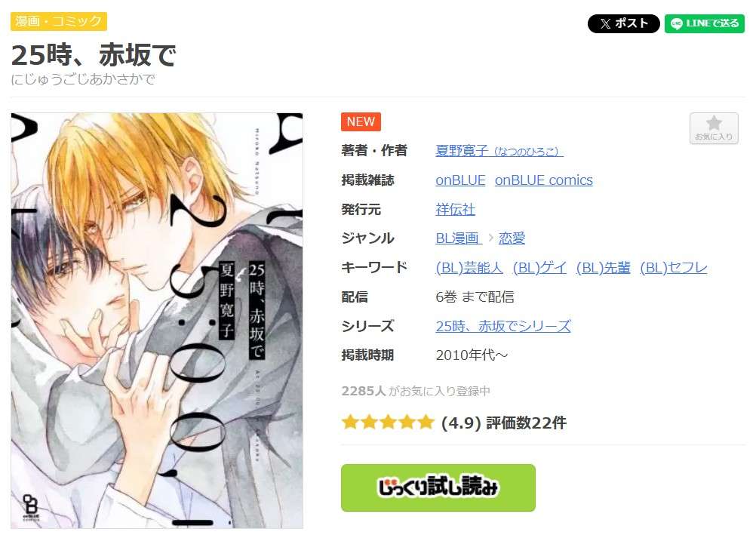
Task: Select the 恋愛 sub-genre link
Action: click(x=512, y=238)
